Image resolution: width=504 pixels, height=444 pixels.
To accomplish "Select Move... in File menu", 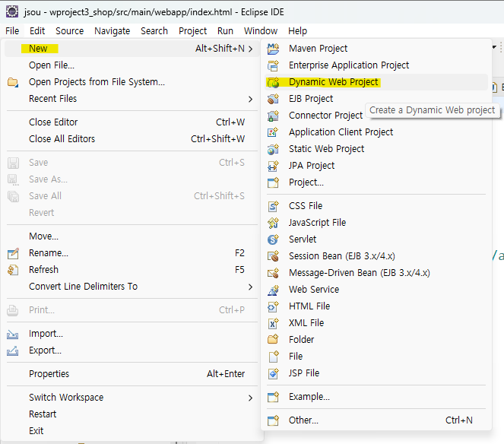I will pos(132,236).
